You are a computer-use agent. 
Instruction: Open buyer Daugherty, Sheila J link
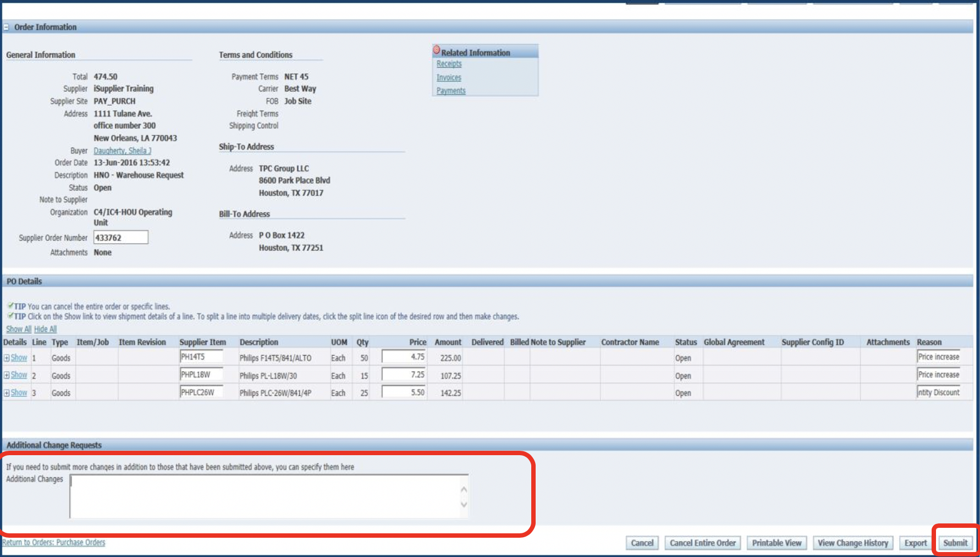[x=122, y=151]
